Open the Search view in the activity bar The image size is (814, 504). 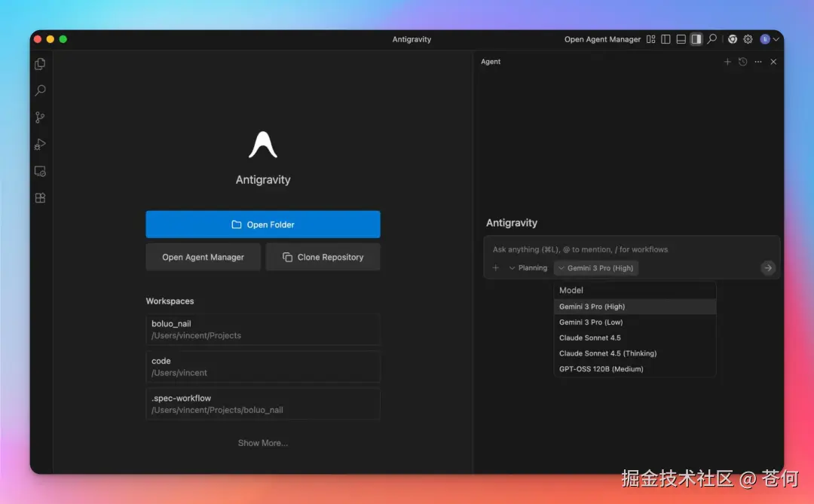coord(40,90)
